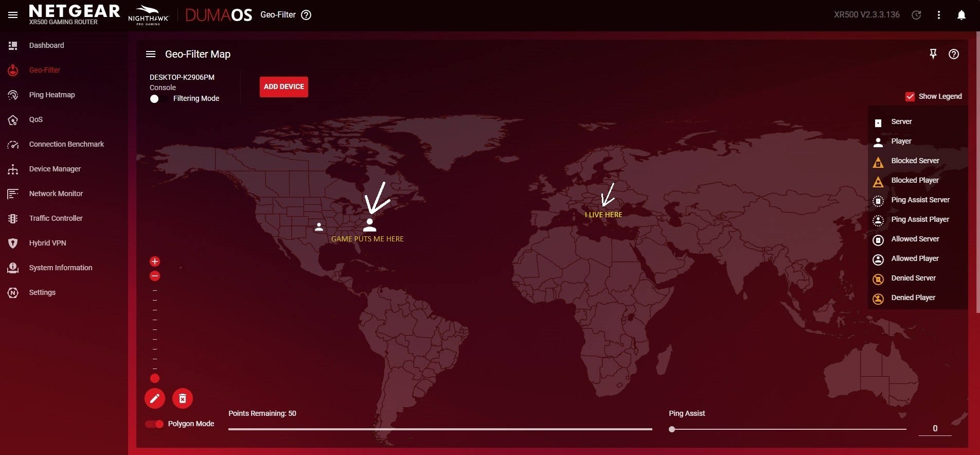Open the three-dot options menu in header

[x=939, y=15]
